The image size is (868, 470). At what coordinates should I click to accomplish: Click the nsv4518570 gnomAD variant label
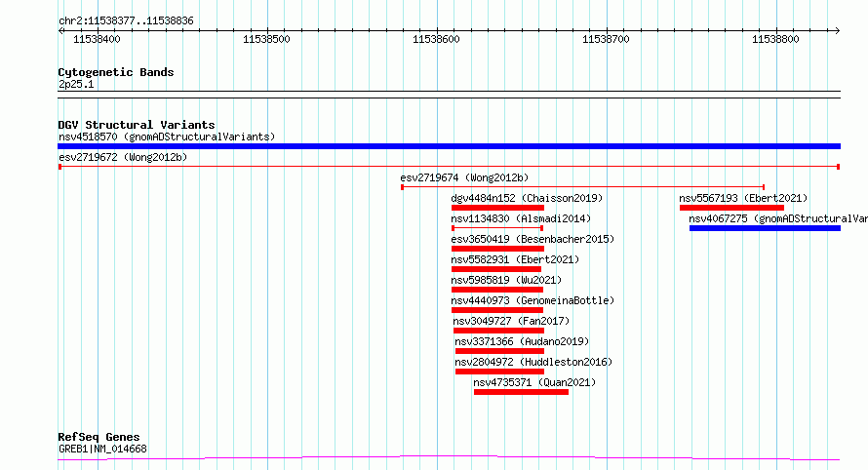pos(167,137)
